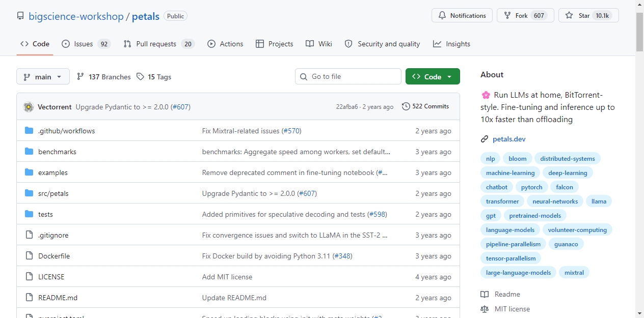Click the examples folder icon

pyautogui.click(x=29, y=172)
